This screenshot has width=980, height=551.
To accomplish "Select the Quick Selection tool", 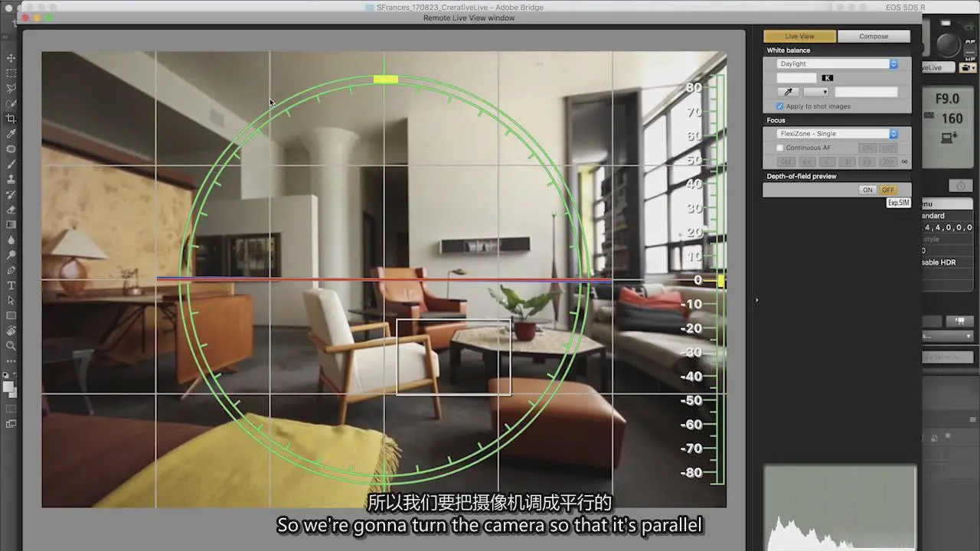I will (x=11, y=103).
